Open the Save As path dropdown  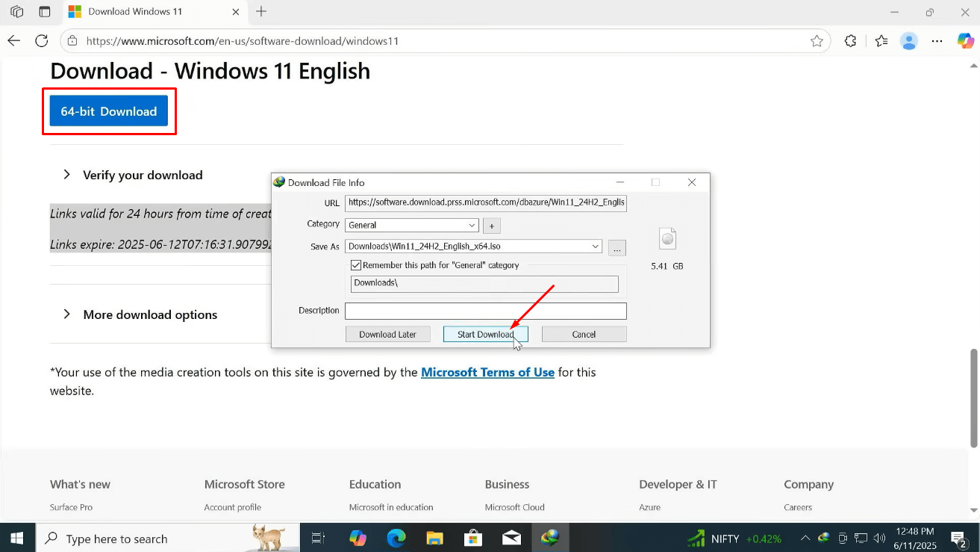point(596,246)
